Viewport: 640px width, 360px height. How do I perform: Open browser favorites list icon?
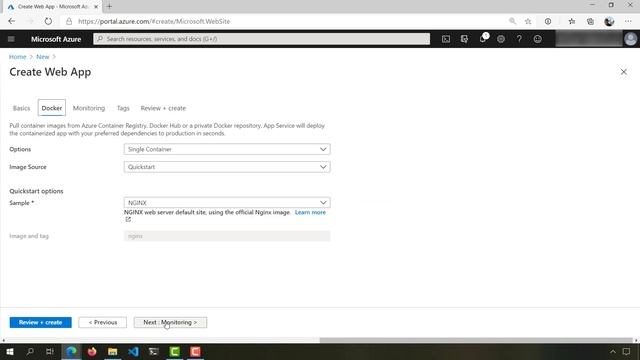click(x=571, y=21)
